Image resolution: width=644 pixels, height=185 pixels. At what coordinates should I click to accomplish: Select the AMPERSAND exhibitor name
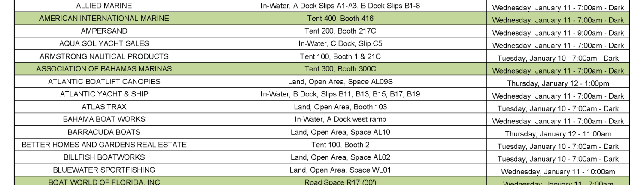104,31
